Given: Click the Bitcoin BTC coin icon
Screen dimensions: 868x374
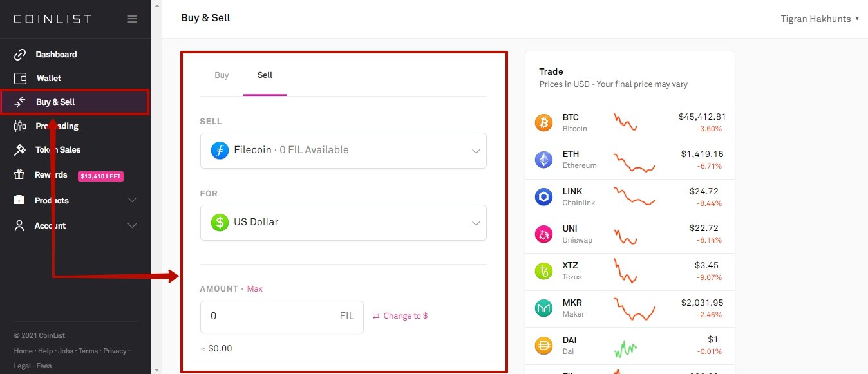Looking at the screenshot, I should point(544,123).
